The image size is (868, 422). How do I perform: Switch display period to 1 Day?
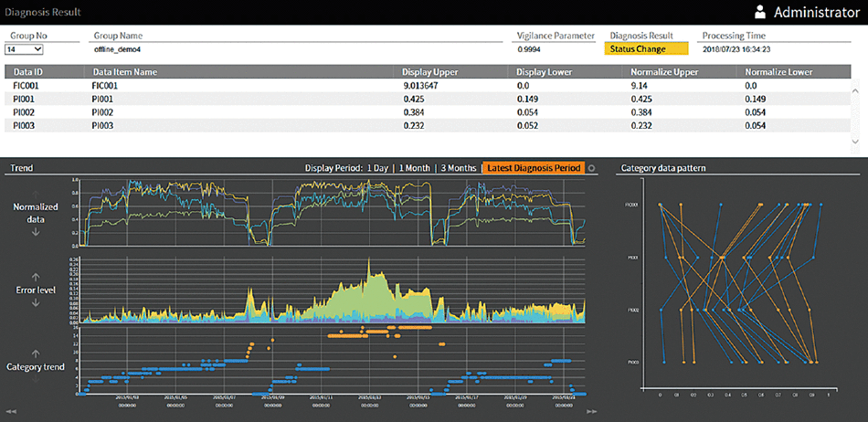coord(377,168)
